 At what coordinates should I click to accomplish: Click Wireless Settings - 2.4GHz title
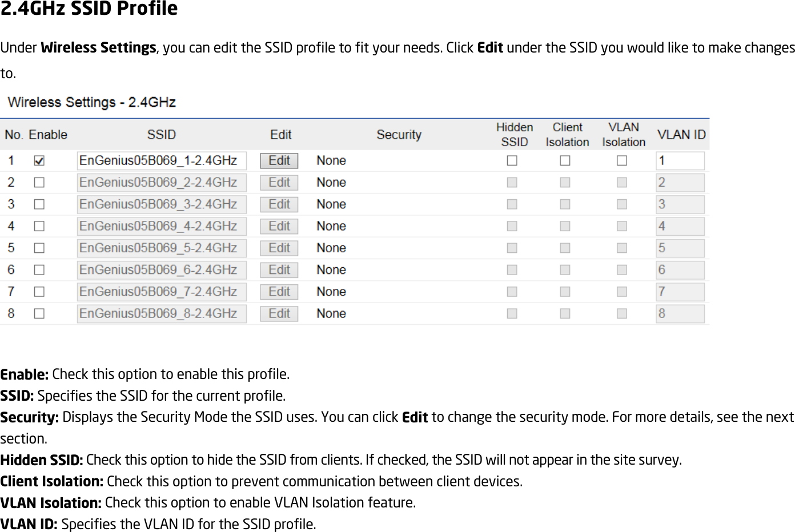[x=91, y=103]
